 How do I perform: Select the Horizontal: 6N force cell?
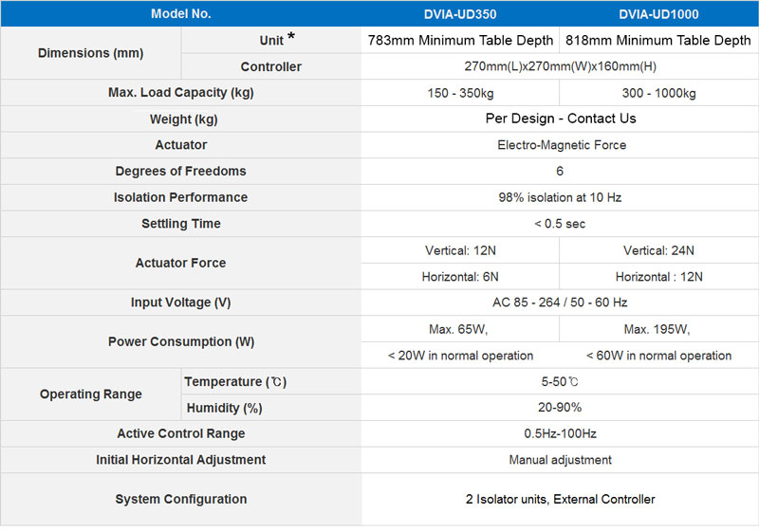click(x=460, y=277)
